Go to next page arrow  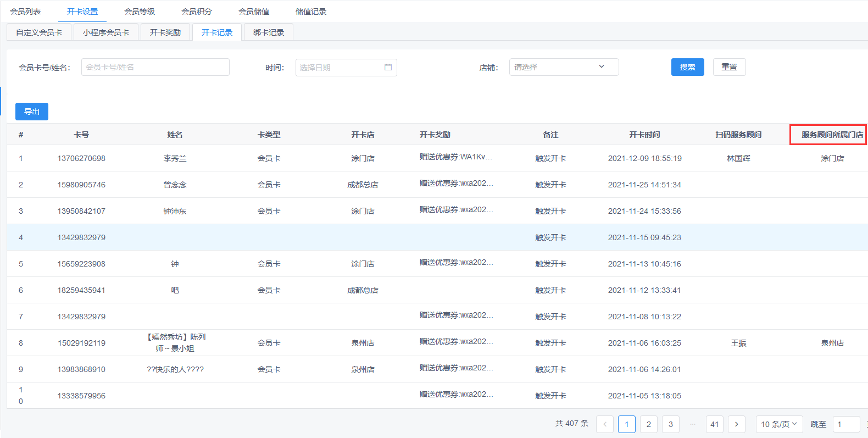pos(737,424)
